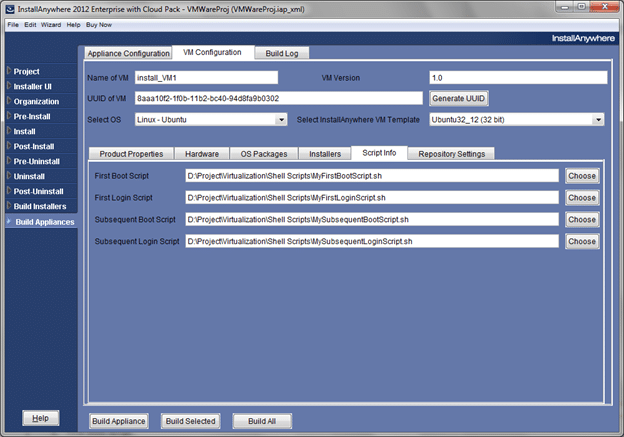
Task: Click the Build All button
Action: 262,421
